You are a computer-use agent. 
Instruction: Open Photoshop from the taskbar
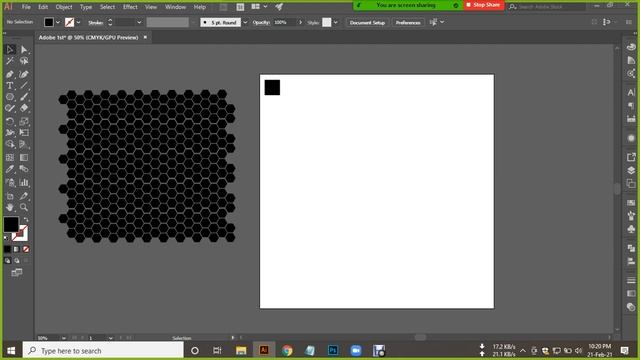tap(333, 350)
